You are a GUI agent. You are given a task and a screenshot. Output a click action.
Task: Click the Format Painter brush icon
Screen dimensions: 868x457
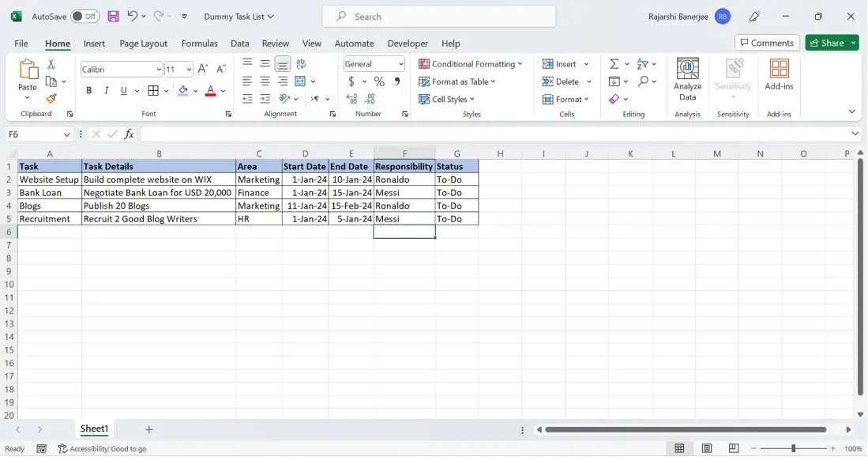[51, 99]
